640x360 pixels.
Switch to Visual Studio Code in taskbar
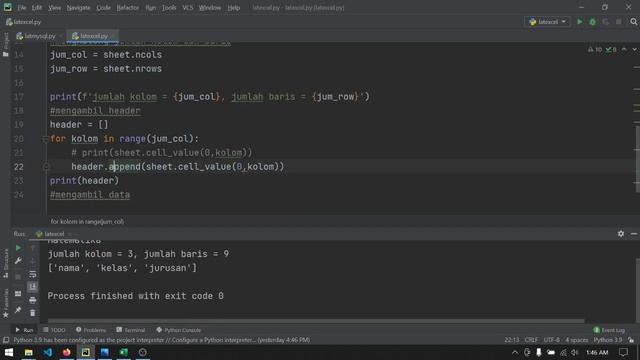click(47, 352)
